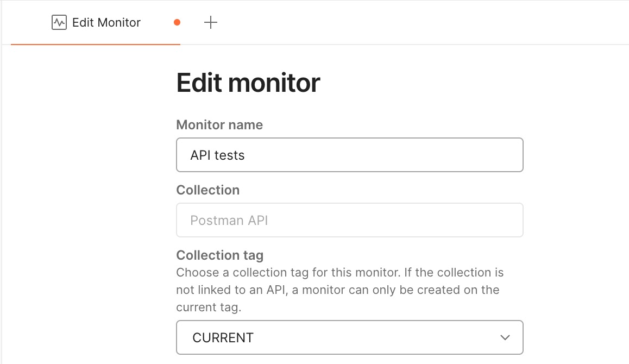The width and height of the screenshot is (629, 364).
Task: Switch to the Edit Monitor tab
Action: point(106,22)
